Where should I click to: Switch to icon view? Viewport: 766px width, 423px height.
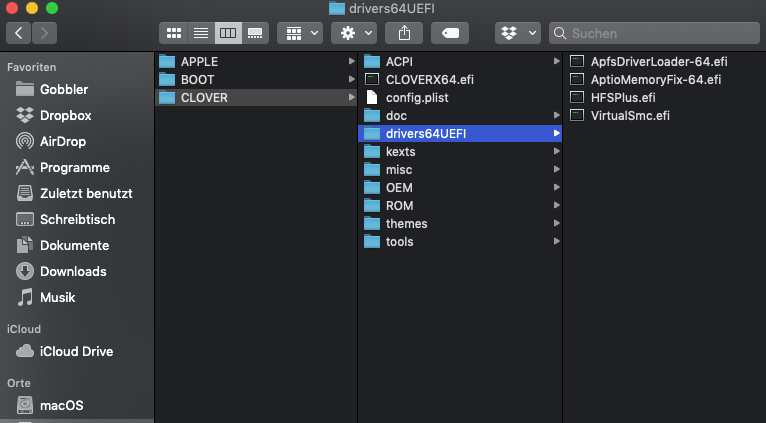[173, 33]
